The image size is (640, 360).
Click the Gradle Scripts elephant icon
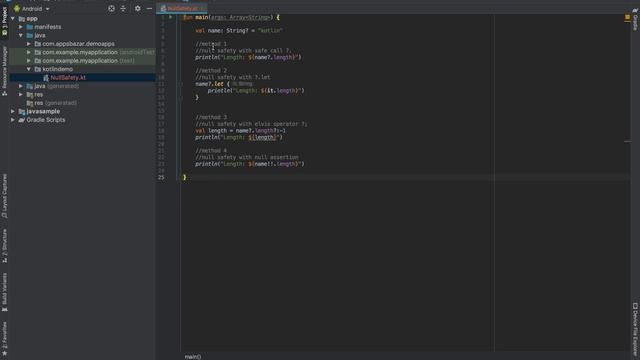(x=22, y=120)
